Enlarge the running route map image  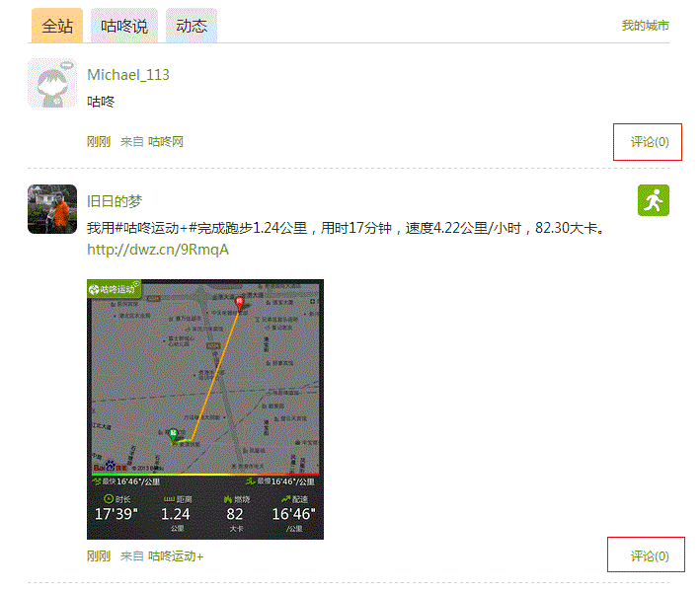click(x=205, y=409)
